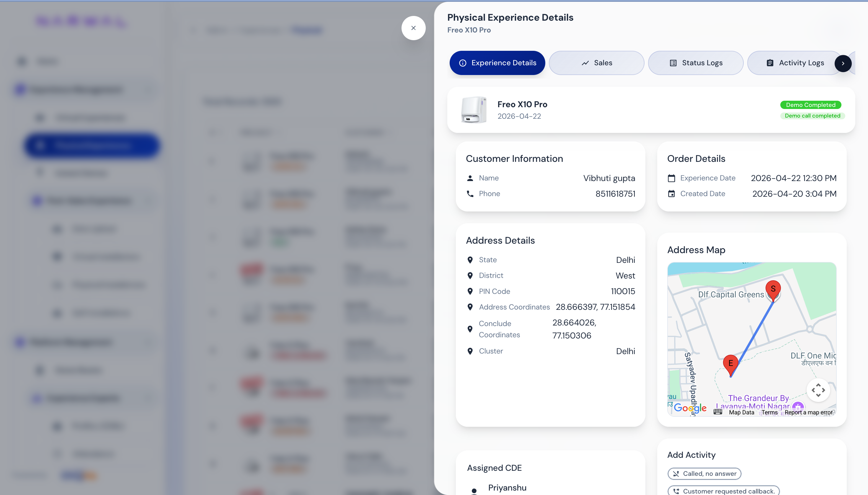Click Report a map error
This screenshot has height=495, width=868.
coord(809,412)
